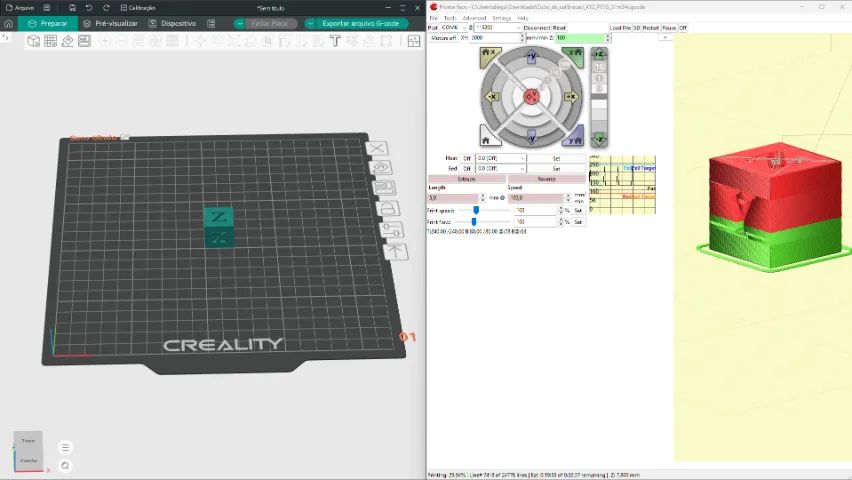Open the Arquivo menu in Creality Print

pos(20,8)
